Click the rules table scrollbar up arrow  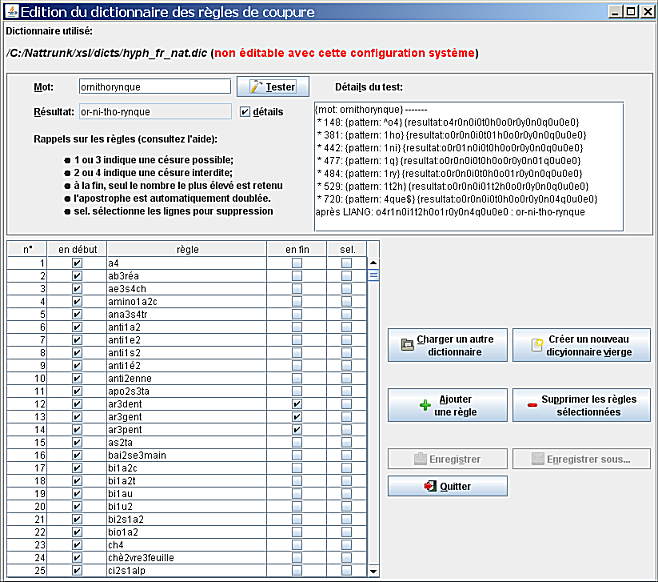point(373,262)
